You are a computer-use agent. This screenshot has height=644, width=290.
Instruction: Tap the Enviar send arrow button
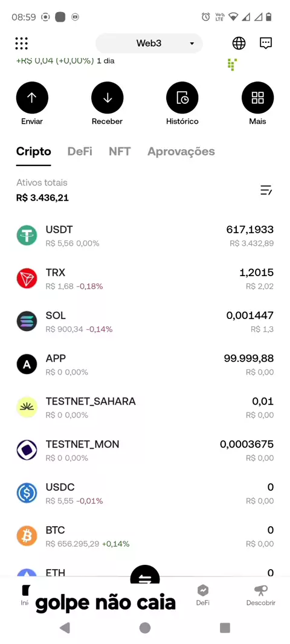tap(32, 98)
